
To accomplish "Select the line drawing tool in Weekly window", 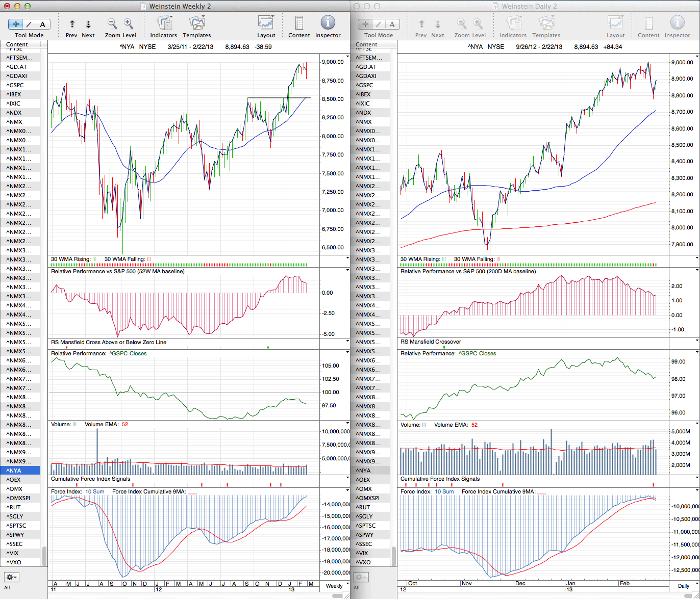I will coord(29,24).
